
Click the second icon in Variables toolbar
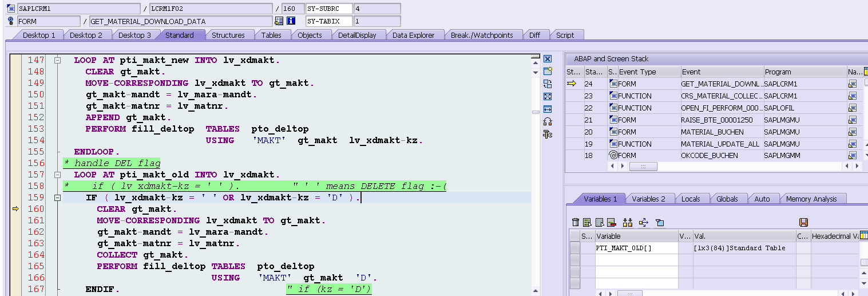point(587,222)
